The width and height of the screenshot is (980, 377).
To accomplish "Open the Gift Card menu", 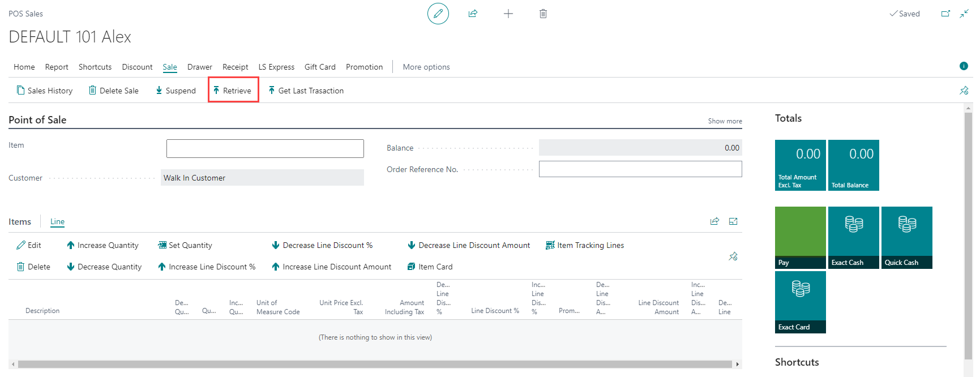I will coord(320,67).
